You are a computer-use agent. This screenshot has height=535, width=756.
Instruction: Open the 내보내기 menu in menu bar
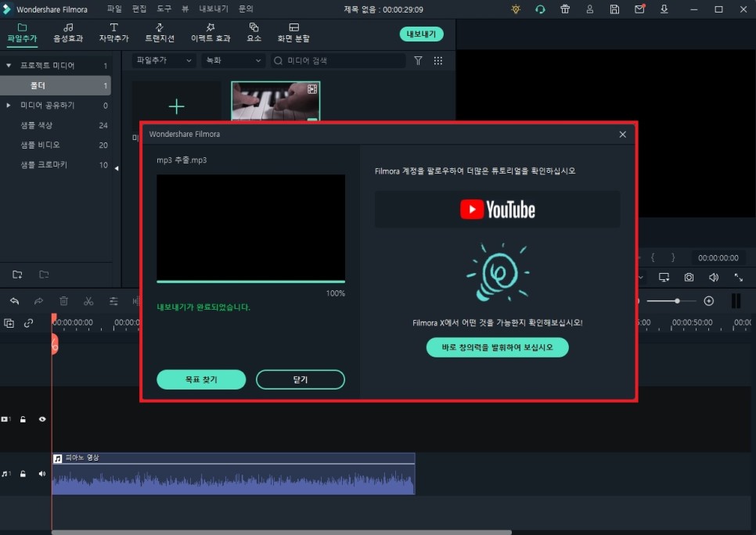click(214, 9)
